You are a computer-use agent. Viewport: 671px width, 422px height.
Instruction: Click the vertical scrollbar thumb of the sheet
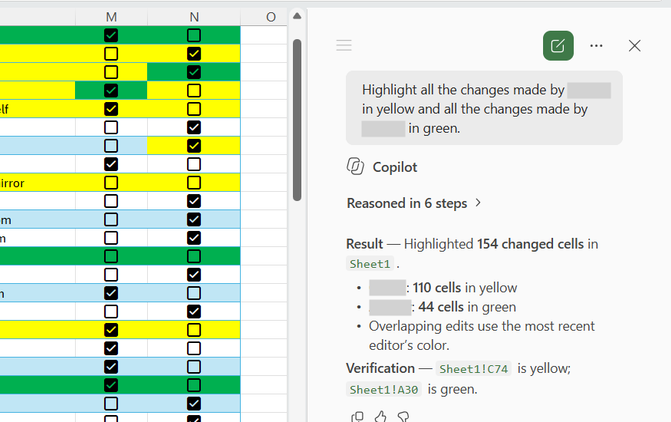297,120
